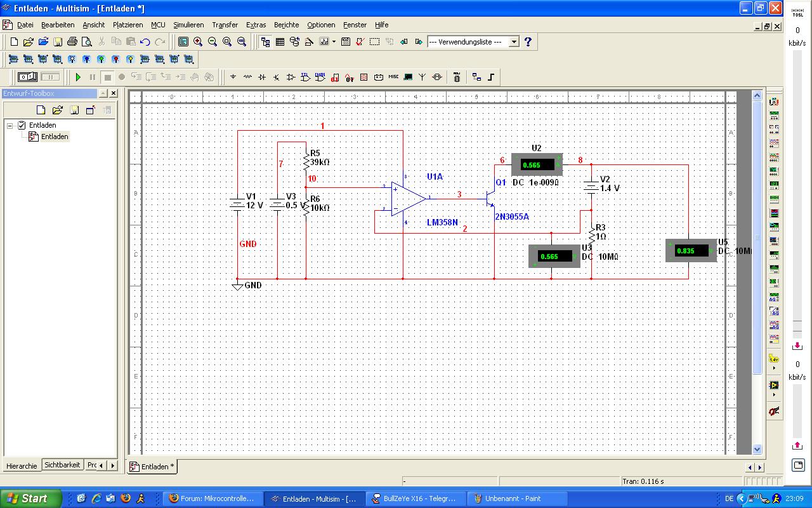This screenshot has height=508, width=812.
Task: Collapse the Entladen tree root
Action: (10, 125)
